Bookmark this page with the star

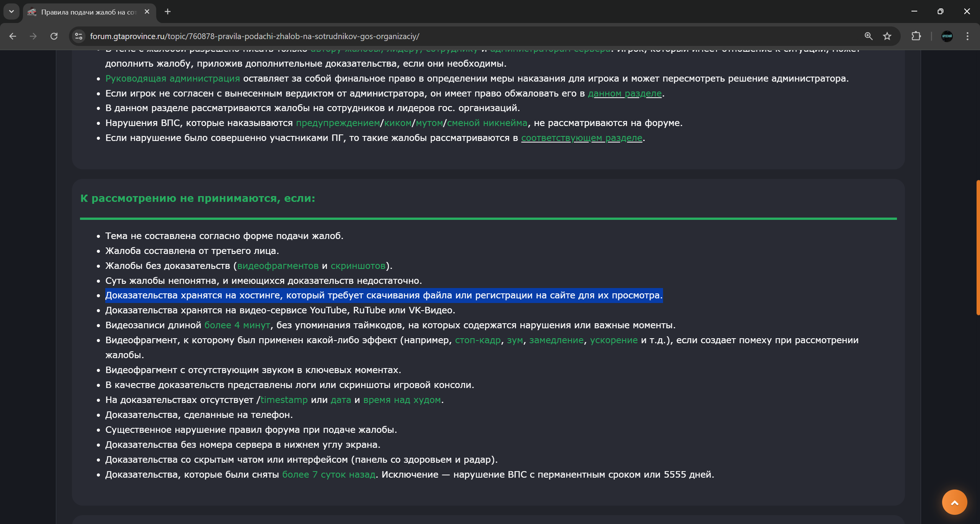coord(887,36)
